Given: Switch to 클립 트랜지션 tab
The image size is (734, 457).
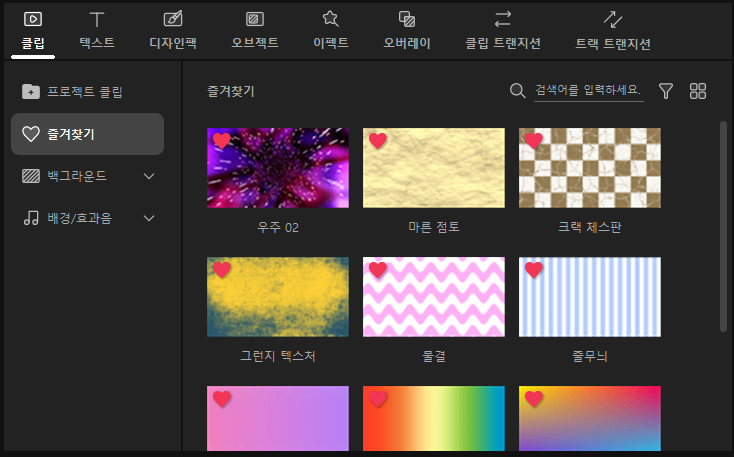Looking at the screenshot, I should click(503, 30).
